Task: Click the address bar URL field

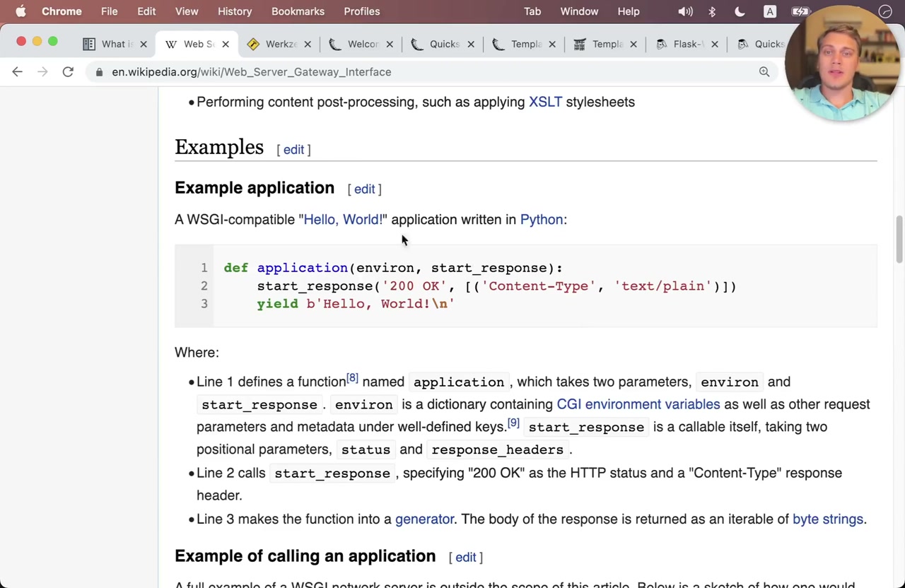Action: (424, 72)
